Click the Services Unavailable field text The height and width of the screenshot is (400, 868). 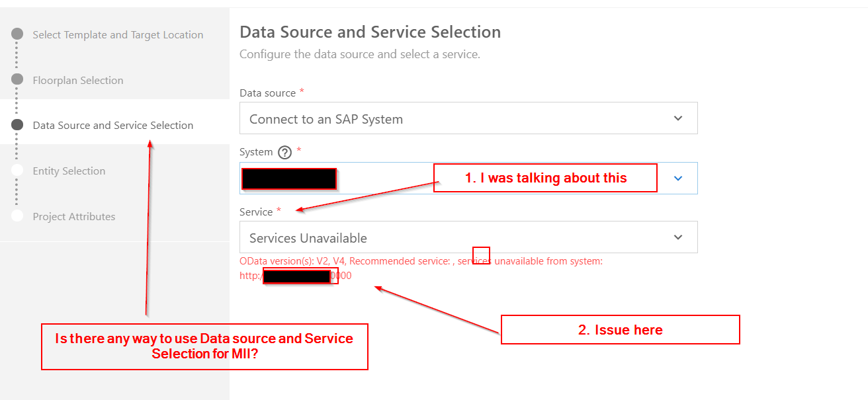308,238
